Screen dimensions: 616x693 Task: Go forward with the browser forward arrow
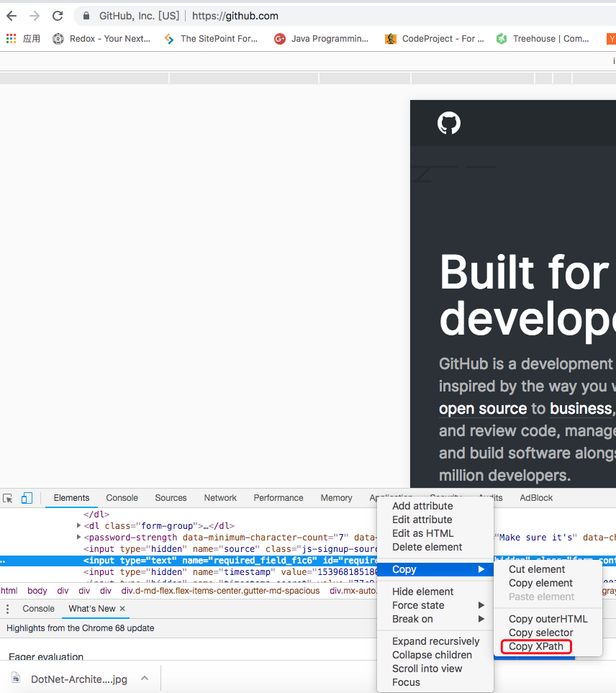[35, 17]
